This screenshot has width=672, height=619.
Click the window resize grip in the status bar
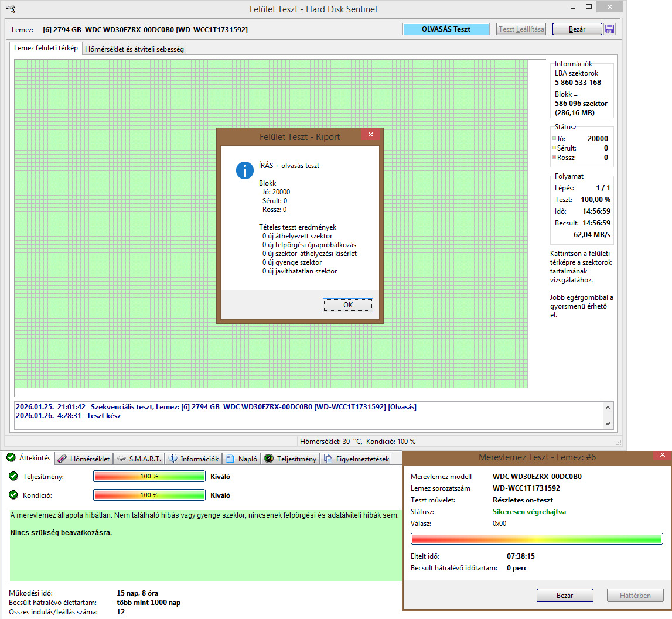(619, 443)
